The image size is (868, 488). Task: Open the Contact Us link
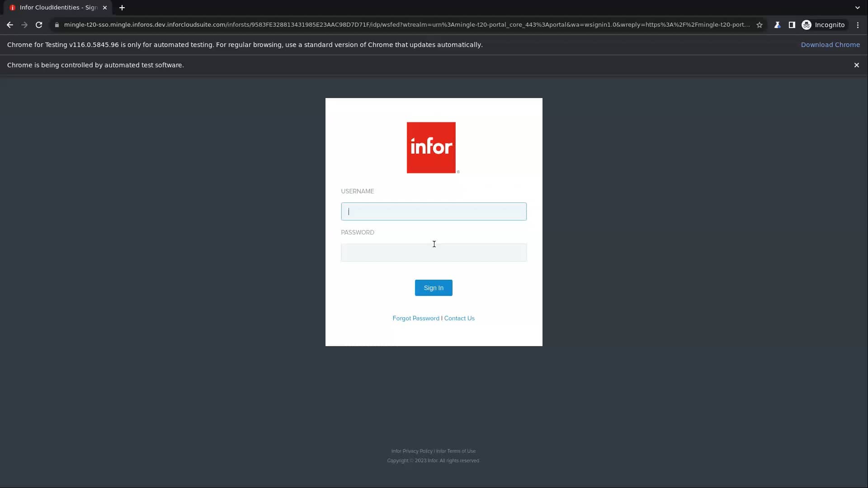tap(459, 318)
